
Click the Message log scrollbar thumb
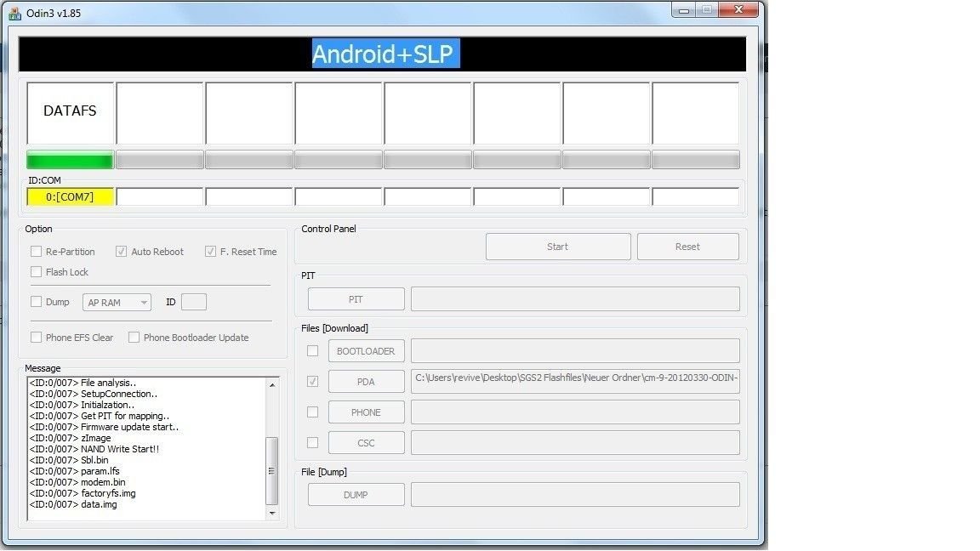tap(272, 470)
